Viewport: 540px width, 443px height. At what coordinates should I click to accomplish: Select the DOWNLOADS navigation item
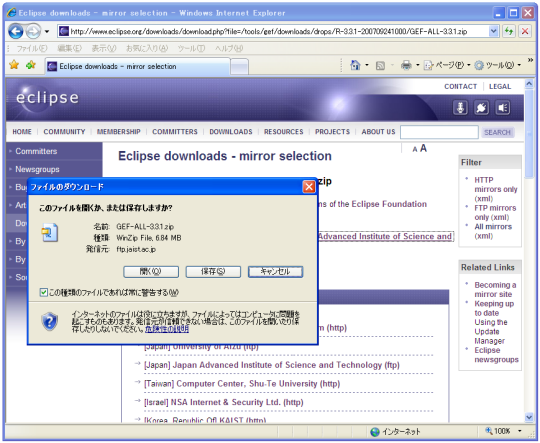click(231, 132)
